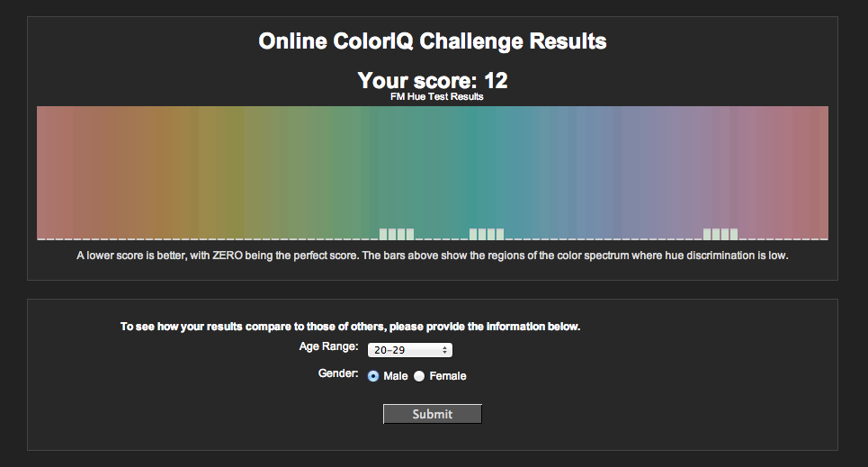868x467 pixels.
Task: Click the "FM Hue Test Results" label
Action: click(x=437, y=96)
